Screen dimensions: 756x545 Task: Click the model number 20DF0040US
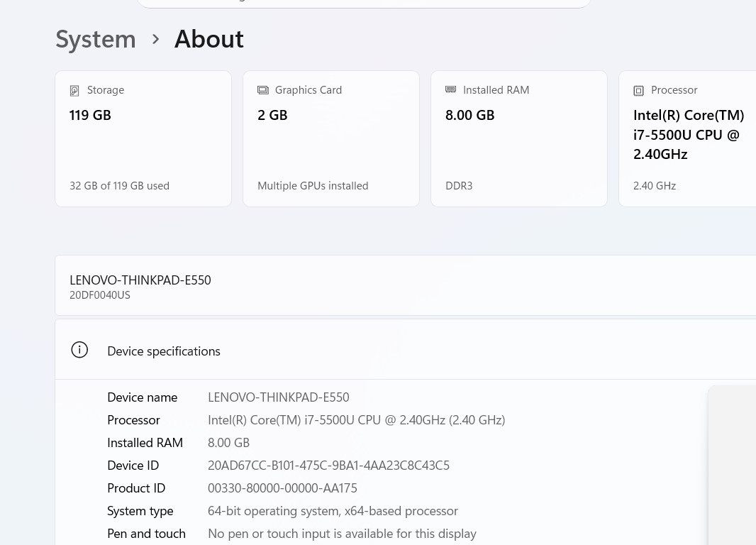[100, 295]
